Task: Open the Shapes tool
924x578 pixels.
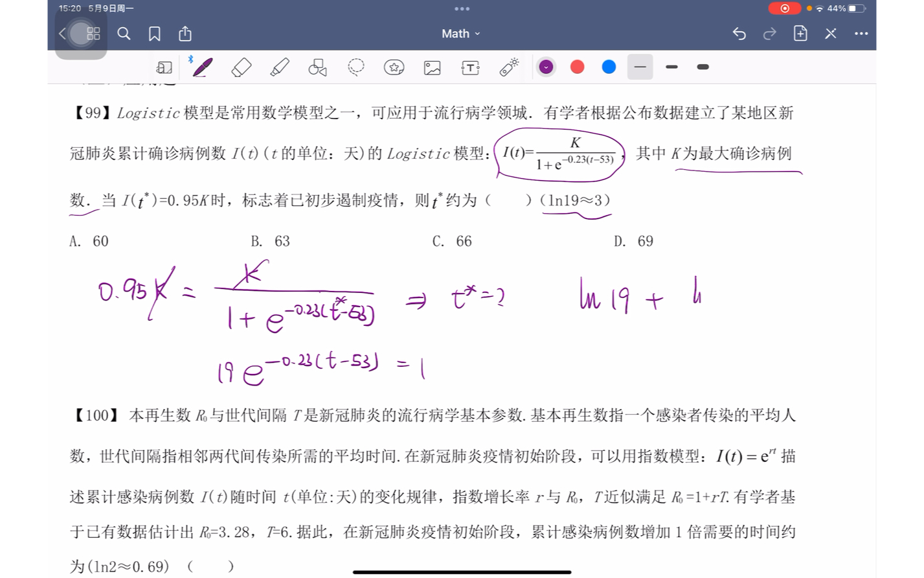Action: click(x=317, y=67)
